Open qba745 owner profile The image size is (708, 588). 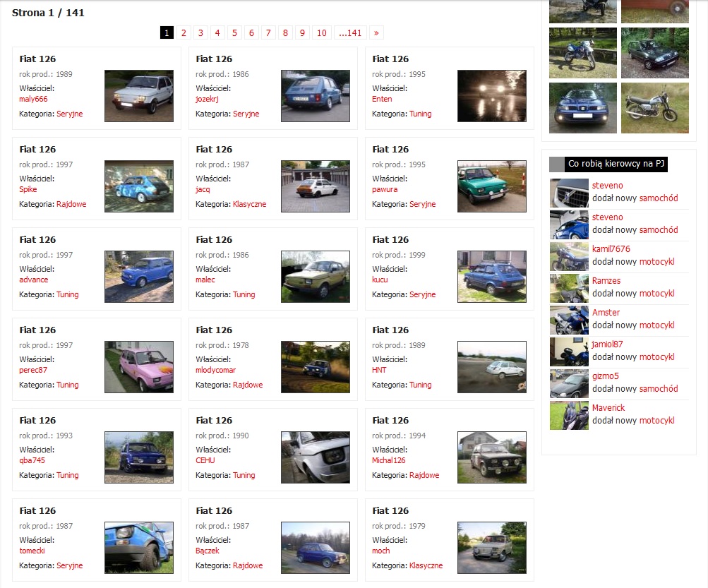click(x=32, y=460)
